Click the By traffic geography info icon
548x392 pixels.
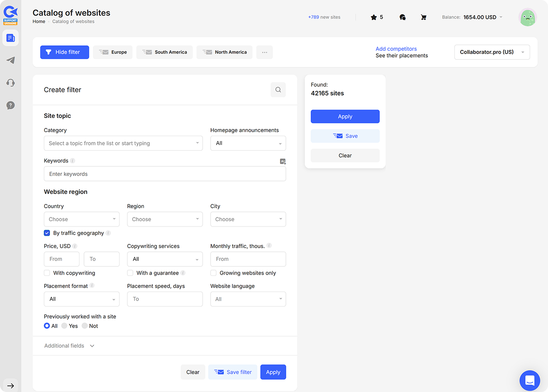coord(108,233)
